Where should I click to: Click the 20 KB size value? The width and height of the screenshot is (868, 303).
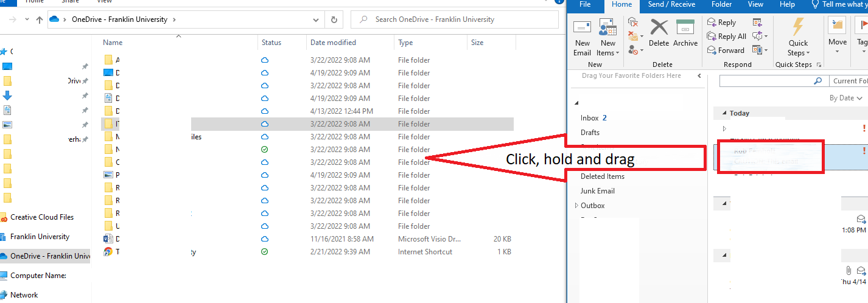tap(502, 239)
